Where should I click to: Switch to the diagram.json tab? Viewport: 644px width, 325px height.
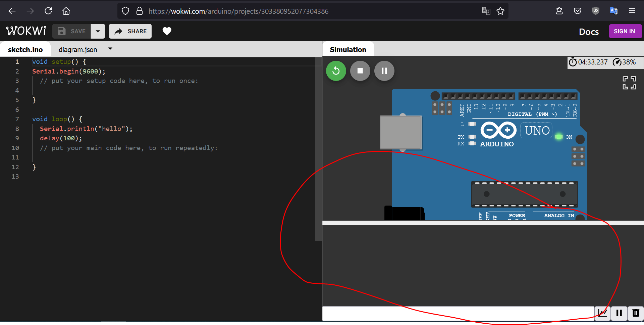tap(77, 49)
